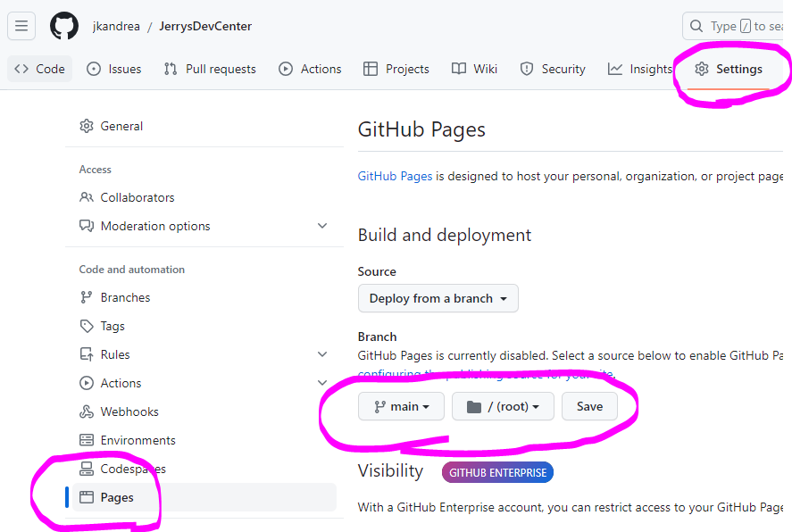Screen dimensions: 792x532
Task: Open Actions settings in sidebar
Action: (204, 383)
